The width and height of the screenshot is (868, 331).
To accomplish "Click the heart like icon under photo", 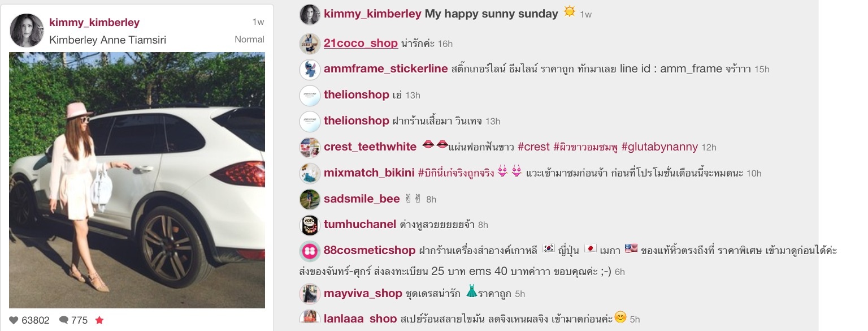I will [x=14, y=320].
